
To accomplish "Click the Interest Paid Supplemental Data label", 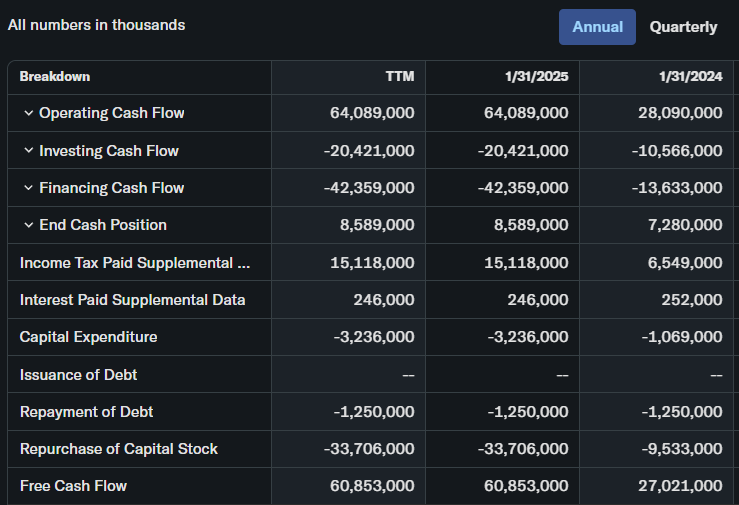I will click(x=132, y=300).
